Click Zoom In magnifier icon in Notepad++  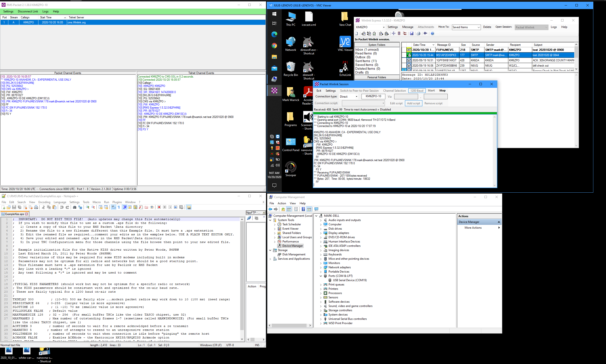[88, 207]
